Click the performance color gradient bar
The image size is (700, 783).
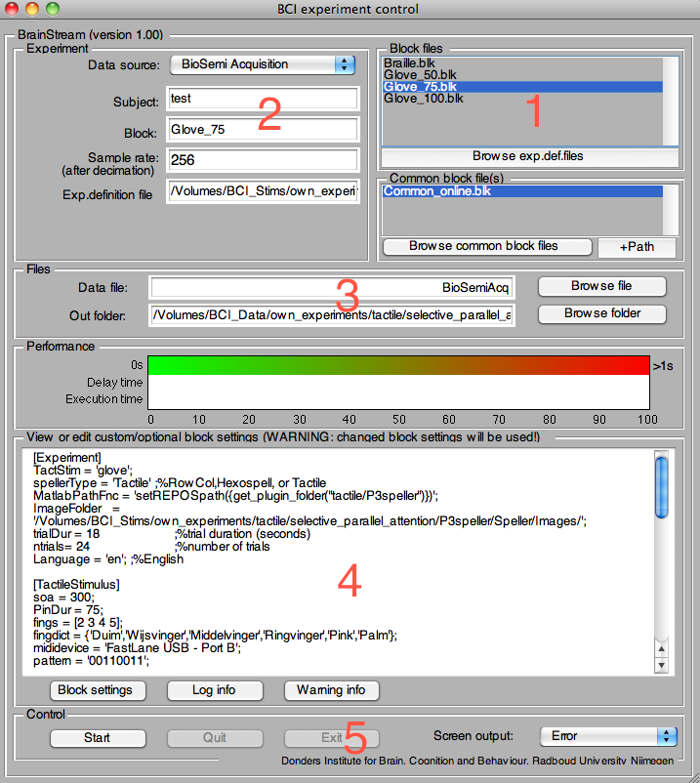pos(398,364)
